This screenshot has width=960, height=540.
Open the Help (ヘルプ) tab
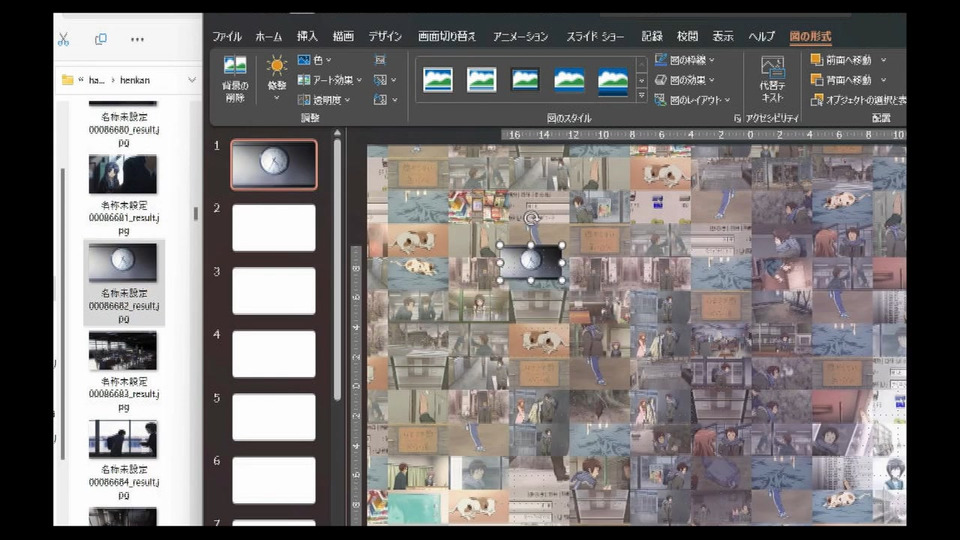[x=761, y=36]
